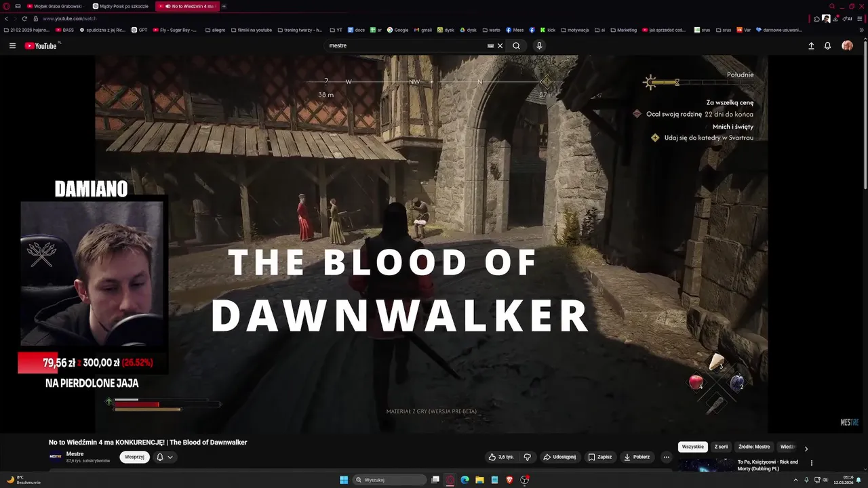Go to YouTube home via logo

(x=41, y=46)
